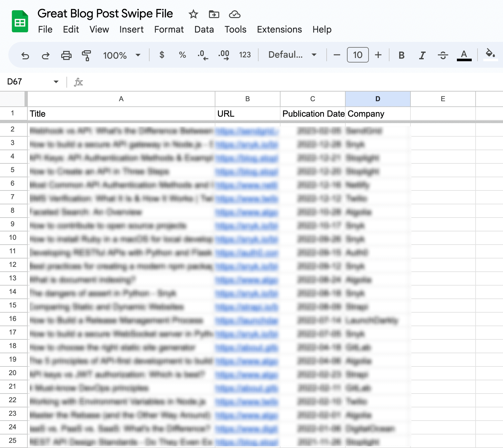
Task: Print the spreadsheet using printer icon
Action: 66,55
